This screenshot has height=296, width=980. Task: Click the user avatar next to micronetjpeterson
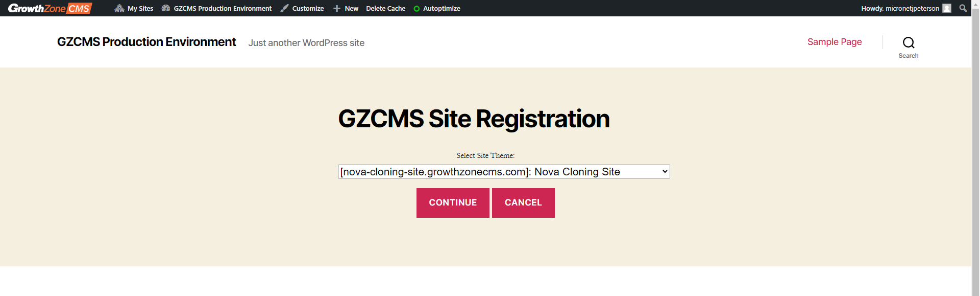point(947,8)
